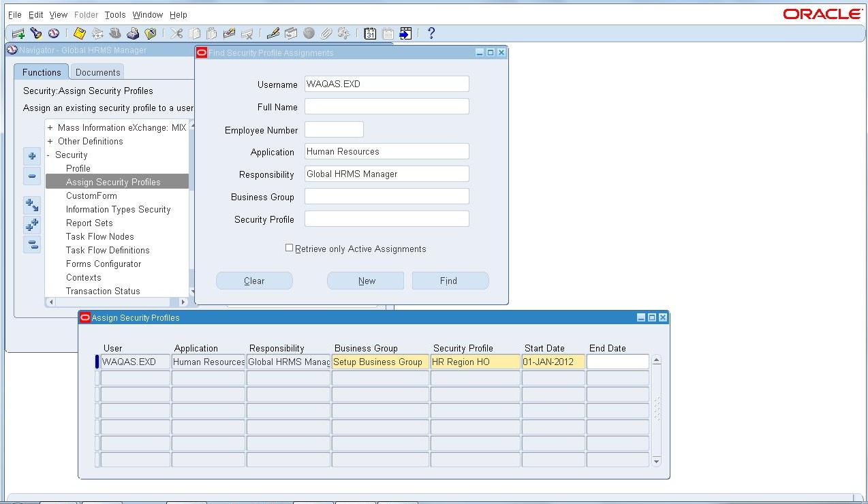Click the Username field containing WAQAS.EXD
868x504 pixels.
click(x=386, y=84)
